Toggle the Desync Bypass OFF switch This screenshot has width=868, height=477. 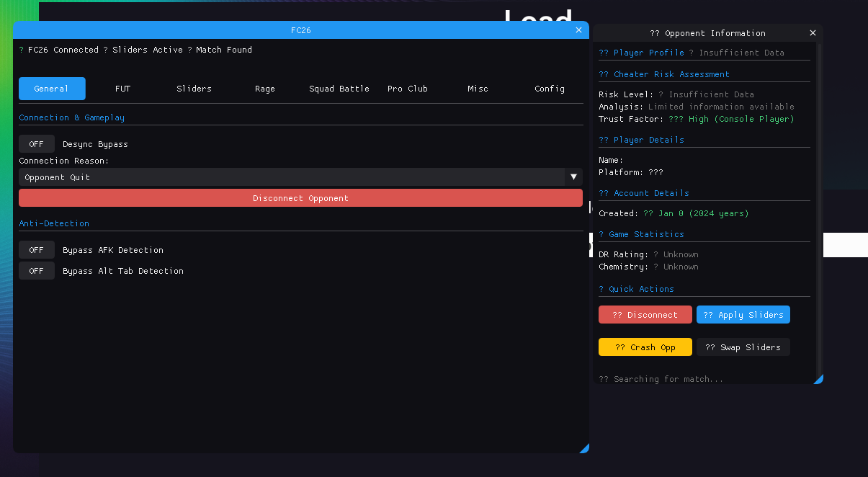(37, 144)
